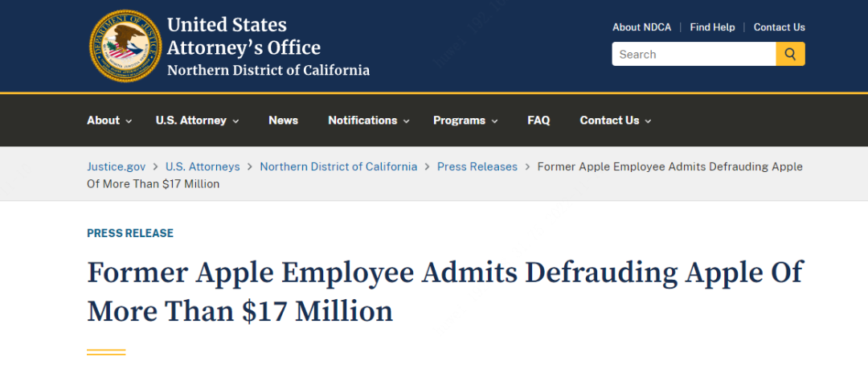Open the Press Releases breadcrumb link
The image size is (868, 365).
(x=477, y=166)
